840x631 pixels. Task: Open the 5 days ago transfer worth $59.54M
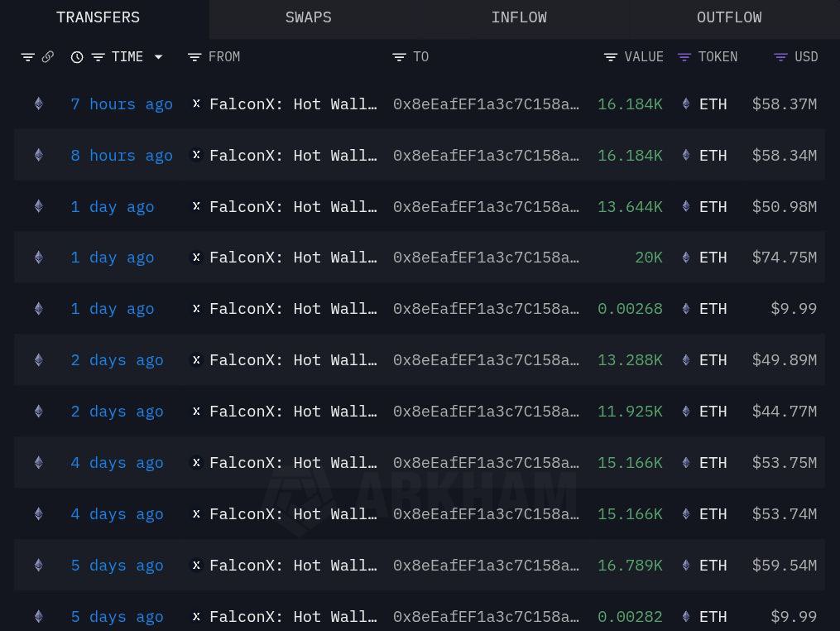click(117, 566)
